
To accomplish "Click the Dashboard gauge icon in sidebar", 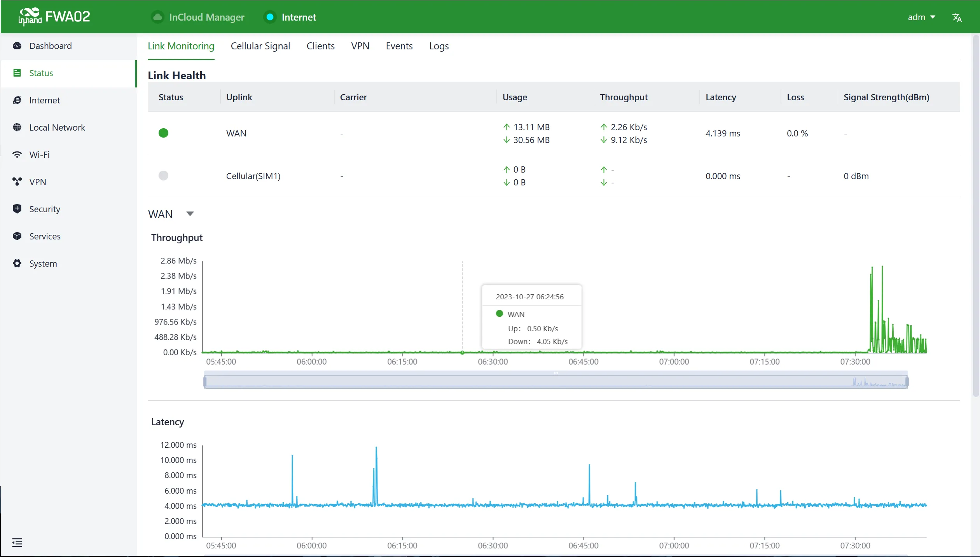I will tap(17, 46).
